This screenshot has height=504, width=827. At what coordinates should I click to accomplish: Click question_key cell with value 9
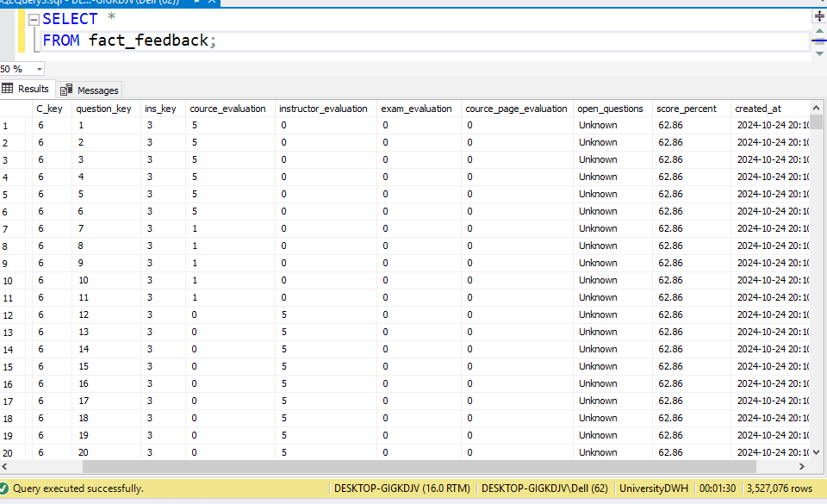pos(106,263)
